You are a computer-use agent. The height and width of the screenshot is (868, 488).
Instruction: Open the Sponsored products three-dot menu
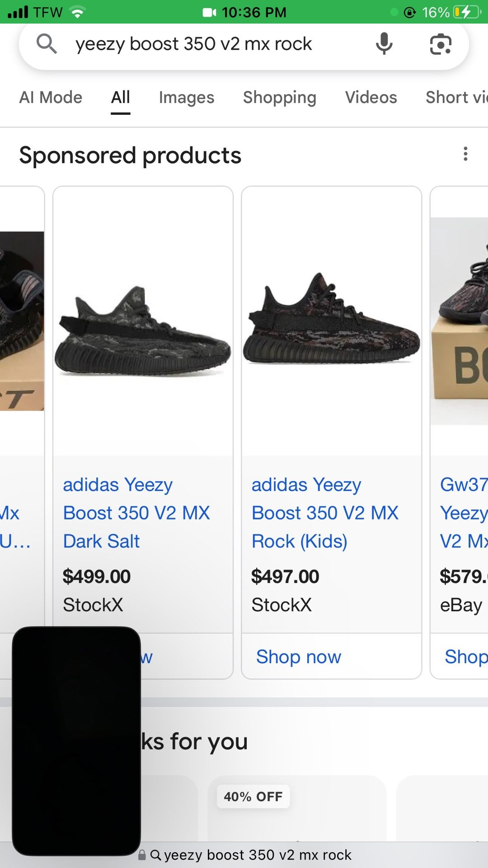[x=466, y=154]
